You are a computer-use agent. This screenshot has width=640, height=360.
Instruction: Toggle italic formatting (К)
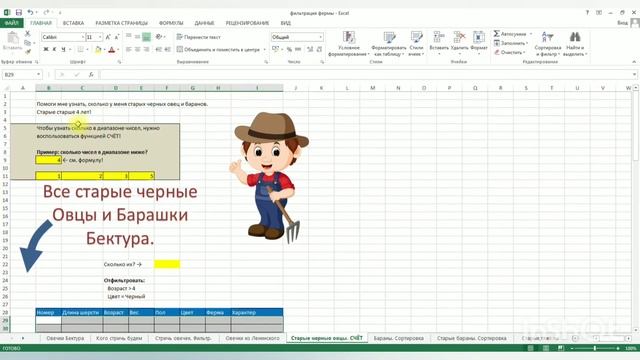point(54,49)
